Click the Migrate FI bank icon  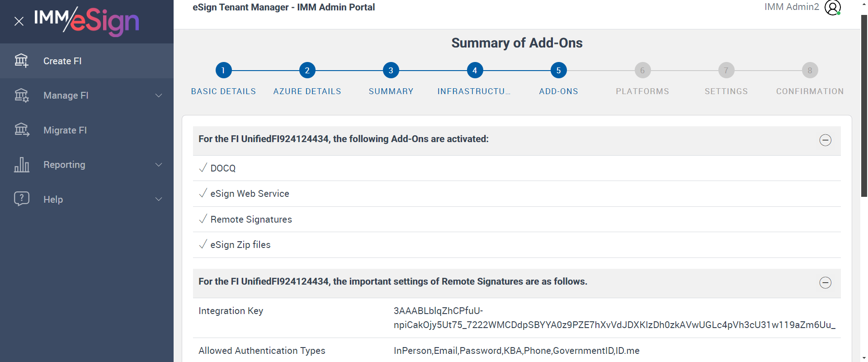pos(21,130)
